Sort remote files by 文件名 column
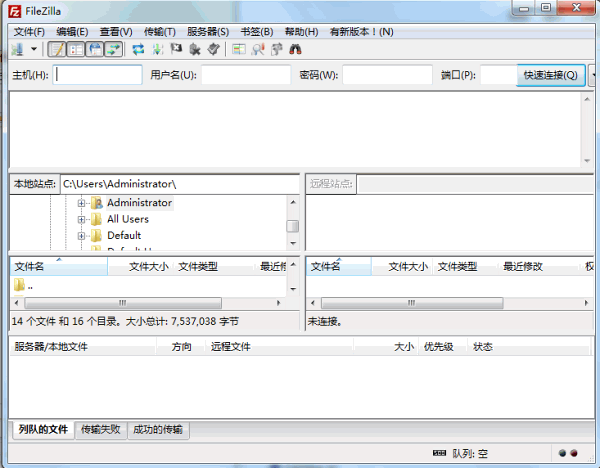The height and width of the screenshot is (468, 600). point(339,266)
